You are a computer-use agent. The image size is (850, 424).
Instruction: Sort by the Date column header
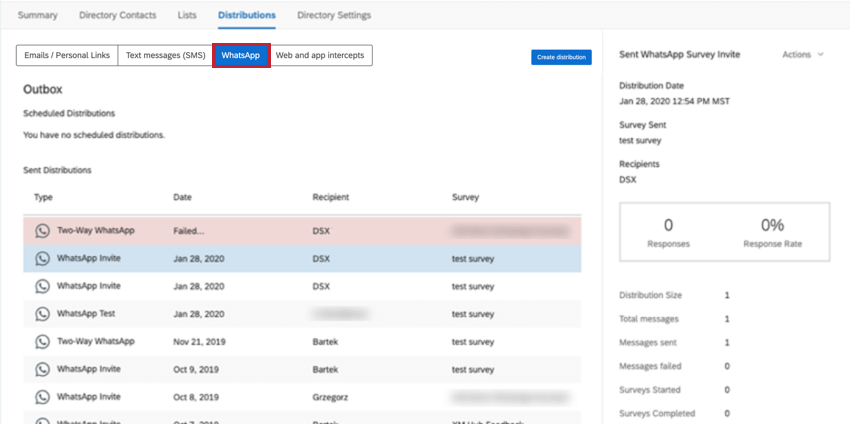point(182,198)
